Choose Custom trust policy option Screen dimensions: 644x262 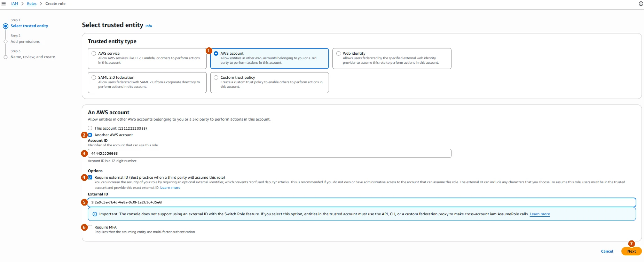[216, 77]
